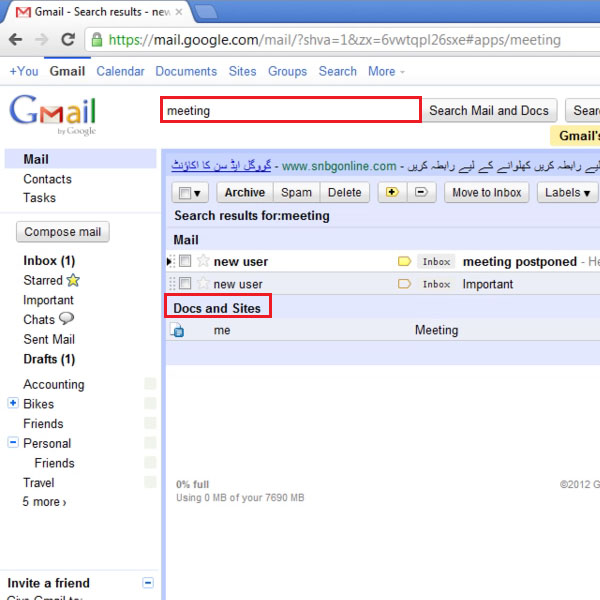Open Search from the top bar
600x600 pixels.
pyautogui.click(x=338, y=71)
